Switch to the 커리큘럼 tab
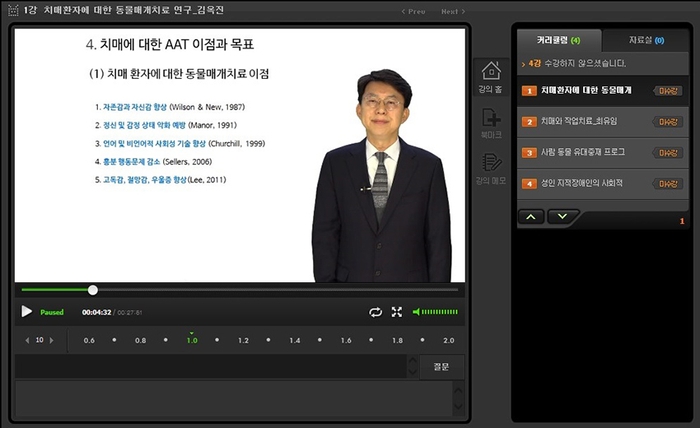This screenshot has width=700, height=428. (558, 41)
